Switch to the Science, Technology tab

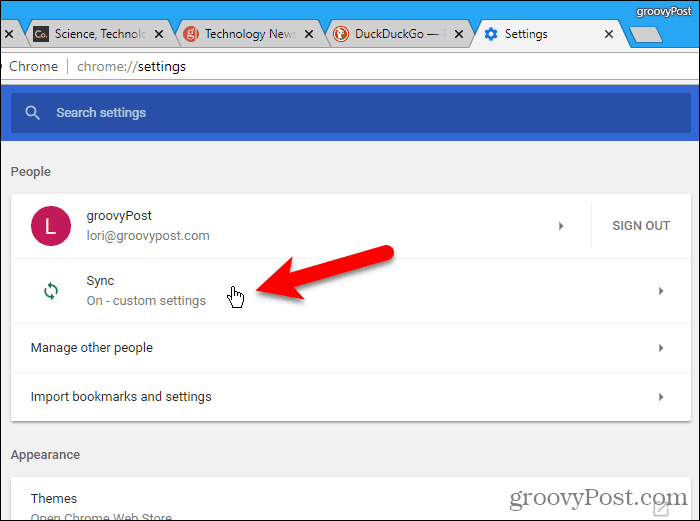click(99, 34)
